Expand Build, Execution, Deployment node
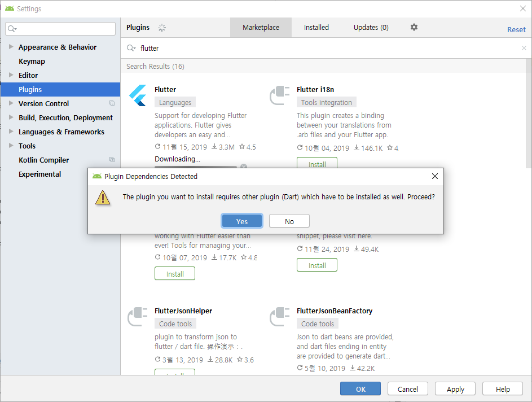This screenshot has height=402, width=532. point(11,117)
